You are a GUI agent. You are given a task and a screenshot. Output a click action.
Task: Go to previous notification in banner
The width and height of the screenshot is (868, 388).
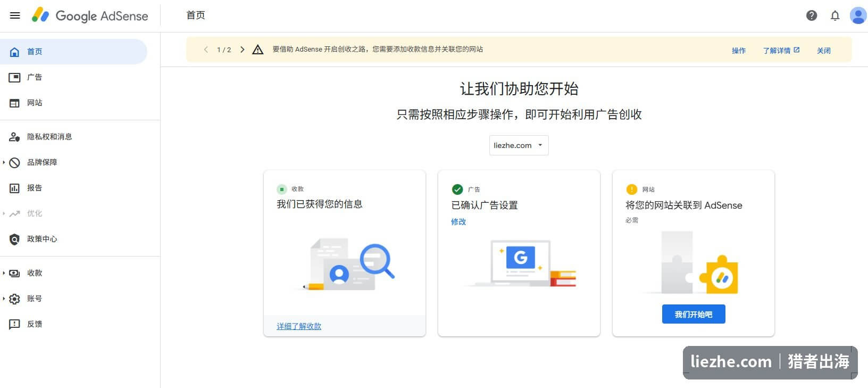[206, 49]
